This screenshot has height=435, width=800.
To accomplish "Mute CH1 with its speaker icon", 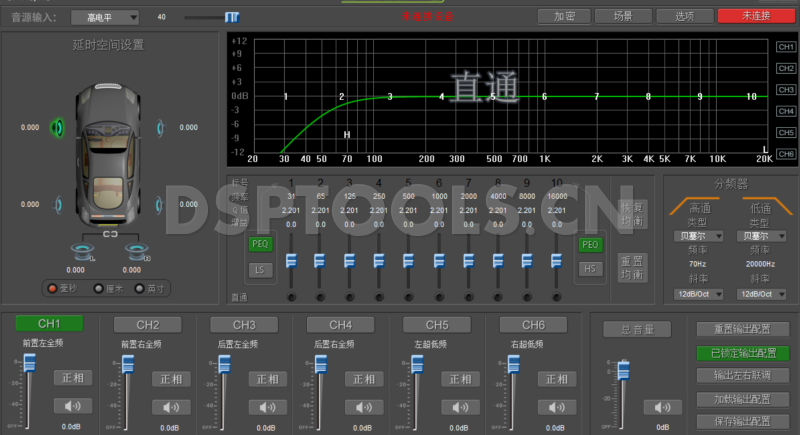I will [72, 406].
